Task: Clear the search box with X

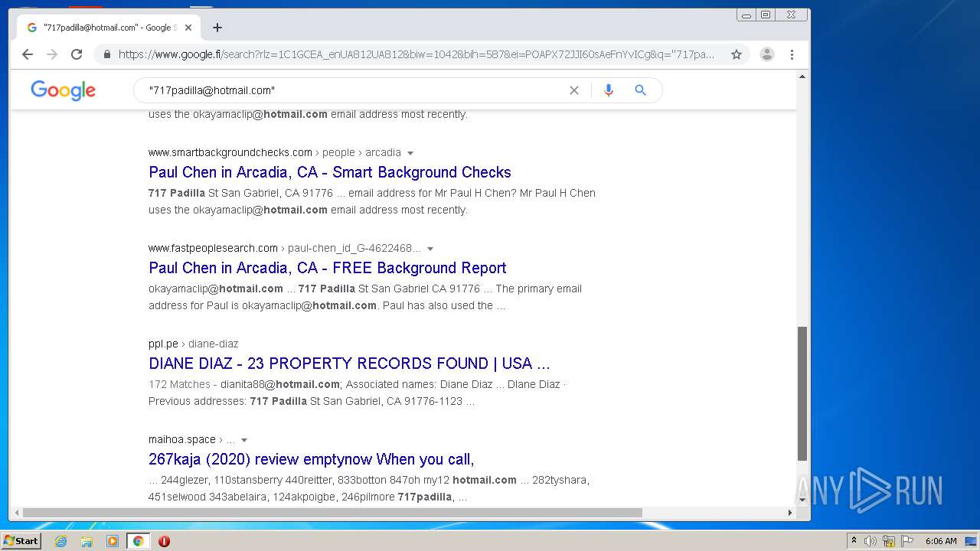Action: point(574,90)
